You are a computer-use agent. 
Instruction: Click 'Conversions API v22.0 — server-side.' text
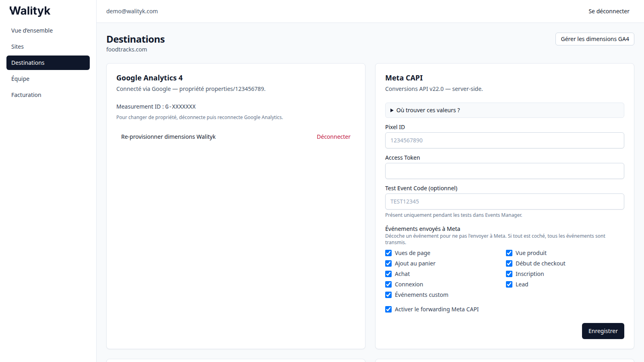tap(434, 89)
